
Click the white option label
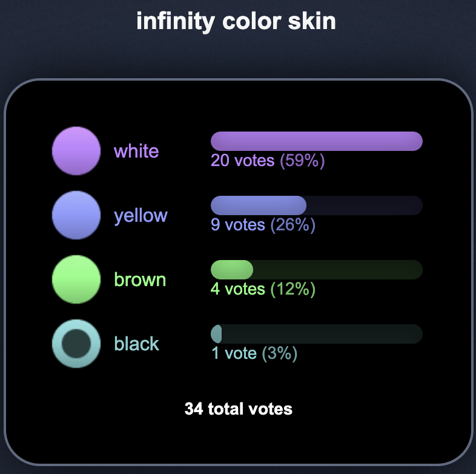point(136,151)
